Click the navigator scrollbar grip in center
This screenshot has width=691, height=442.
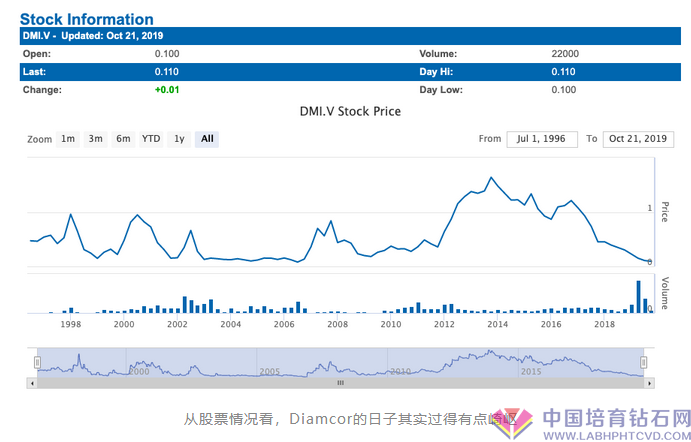[x=340, y=383]
